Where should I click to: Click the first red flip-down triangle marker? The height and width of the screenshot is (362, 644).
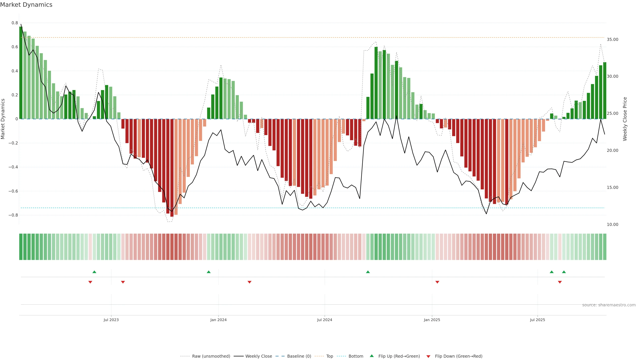90,282
